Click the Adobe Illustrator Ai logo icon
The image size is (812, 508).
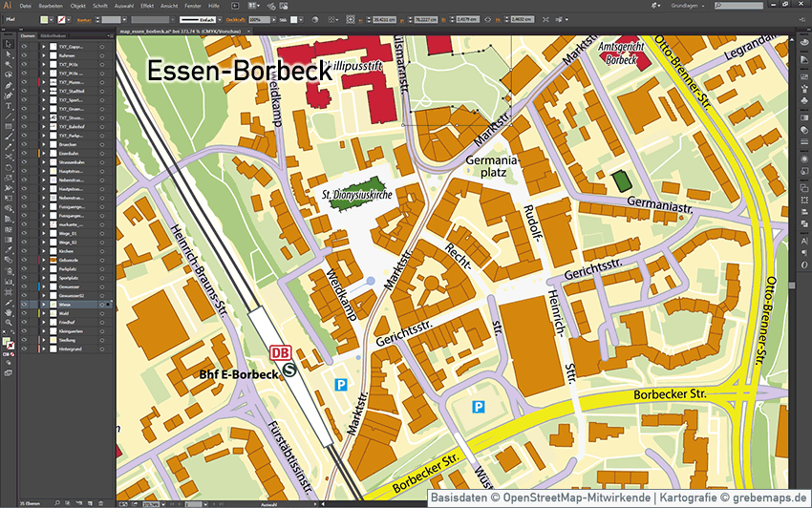(x=8, y=6)
